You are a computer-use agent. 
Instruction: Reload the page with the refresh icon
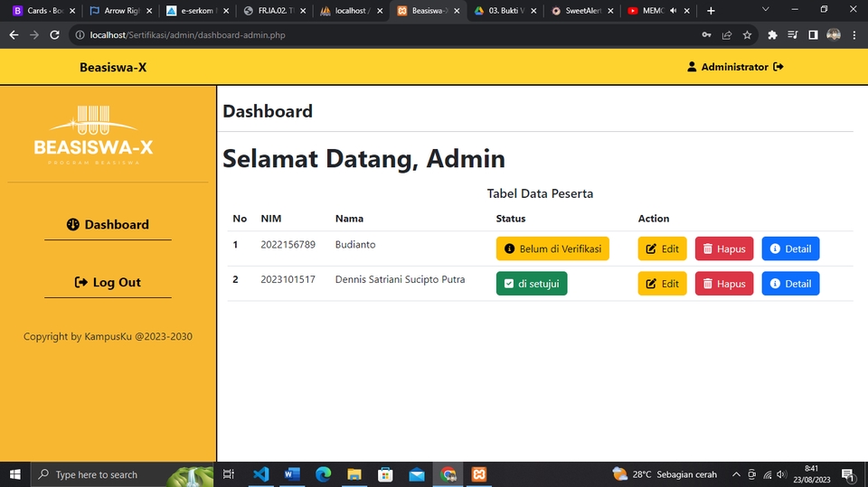coord(54,35)
